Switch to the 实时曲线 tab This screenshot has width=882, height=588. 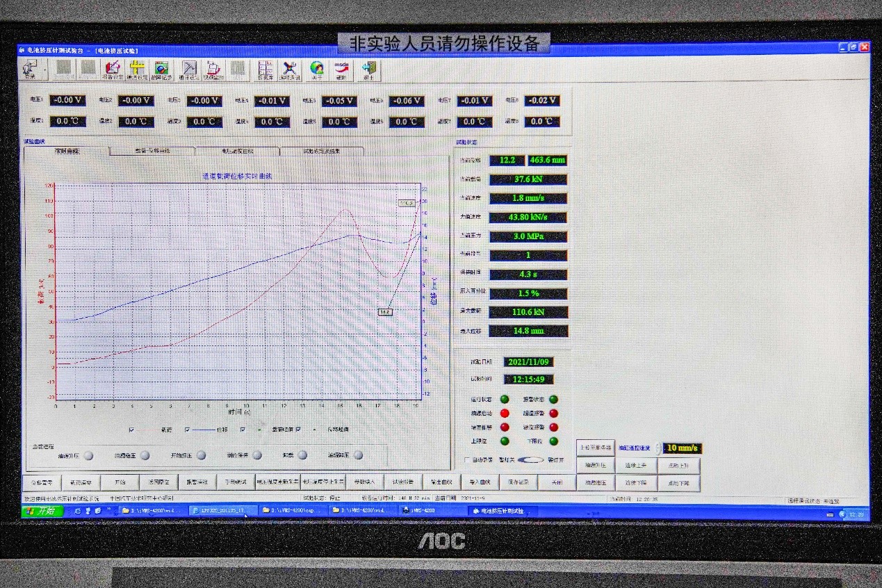[x=67, y=151]
